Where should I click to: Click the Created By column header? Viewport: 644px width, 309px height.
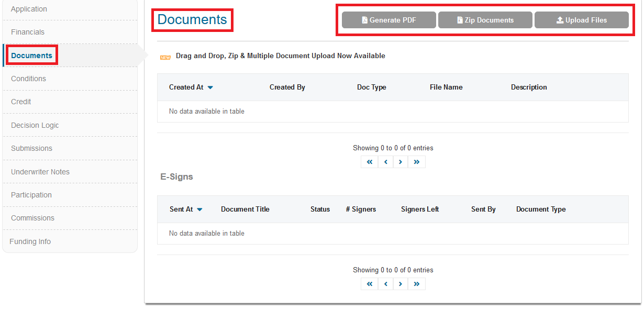287,87
